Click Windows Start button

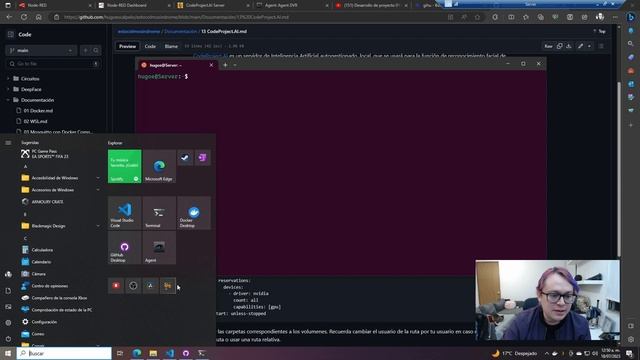click(8, 353)
